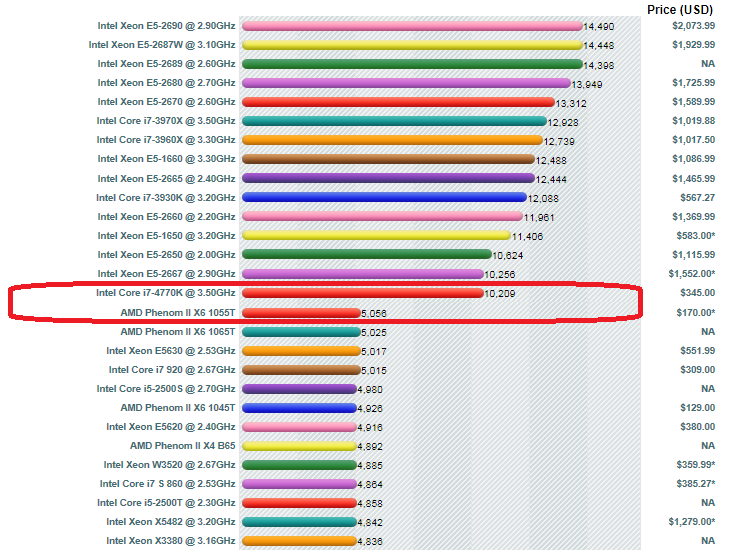This screenshot has height=551, width=743.
Task: Open AMD Phenom II X6 1065T link
Action: point(178,332)
